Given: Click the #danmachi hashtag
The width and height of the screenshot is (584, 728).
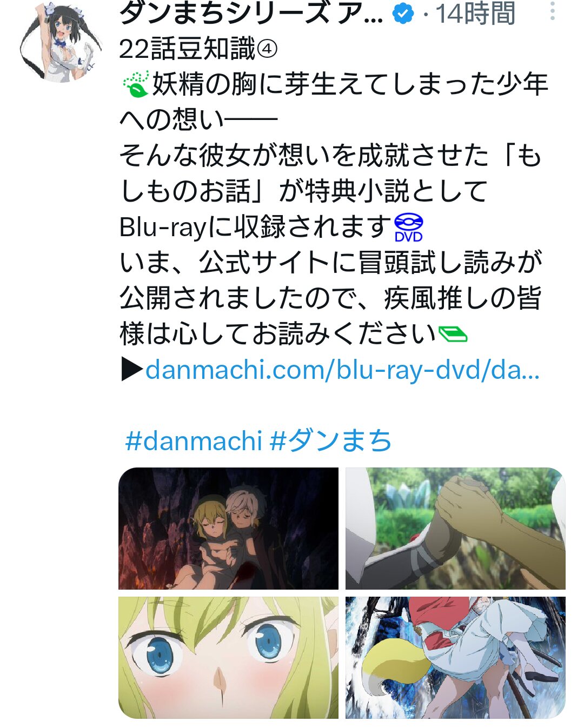Looking at the screenshot, I should 194,440.
